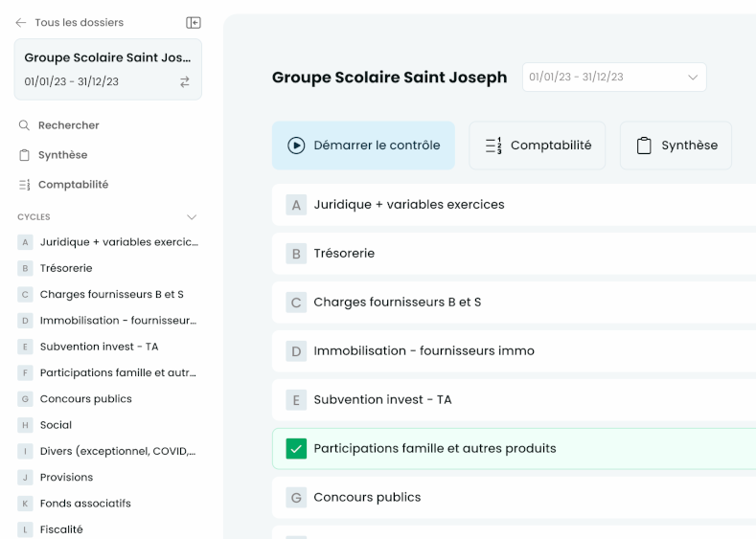The width and height of the screenshot is (756, 539).
Task: Open sidebar Comptabilité list icon
Action: pyautogui.click(x=24, y=185)
